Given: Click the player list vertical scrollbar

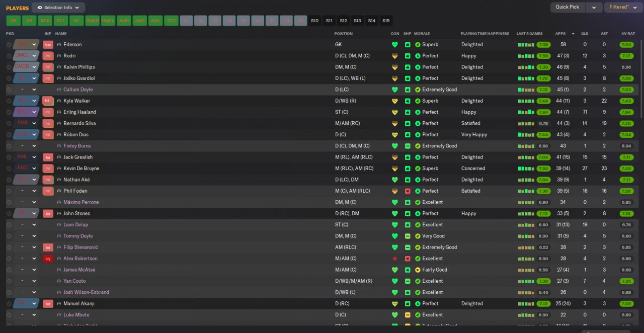Looking at the screenshot, I should (641, 78).
